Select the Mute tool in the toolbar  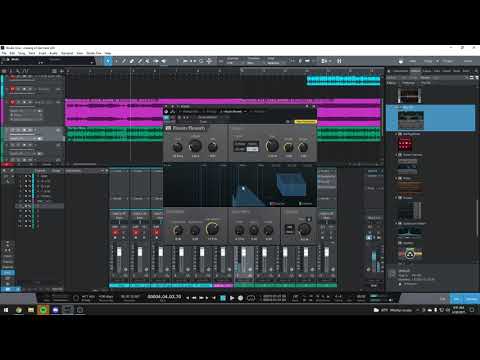148,61
